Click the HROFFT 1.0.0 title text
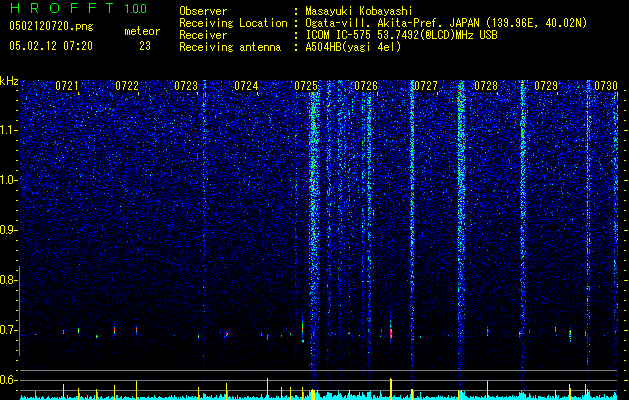Screen dimensions: 629x400 [78, 8]
